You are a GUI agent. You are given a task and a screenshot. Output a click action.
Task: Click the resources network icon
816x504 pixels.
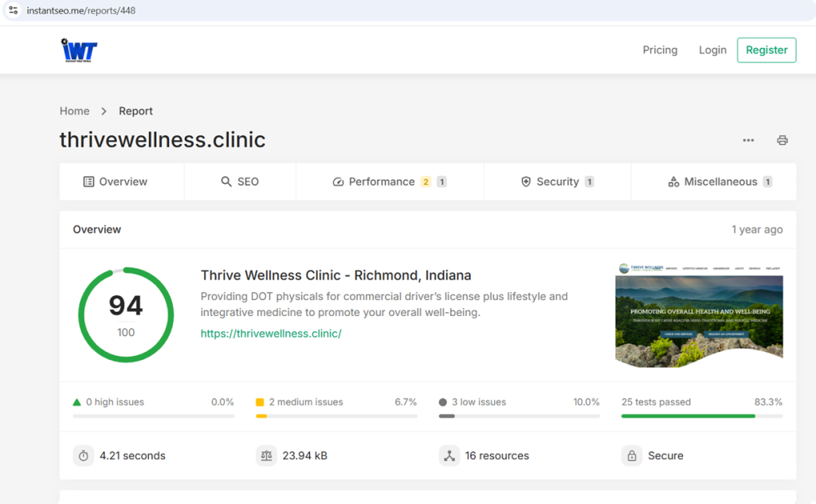(449, 455)
